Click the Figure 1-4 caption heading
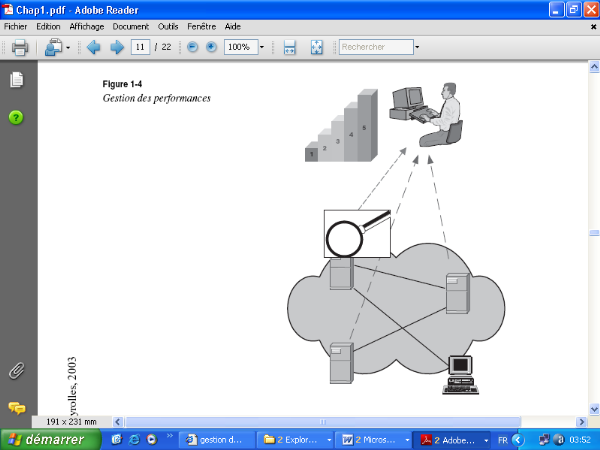The height and width of the screenshot is (450, 600). 122,84
